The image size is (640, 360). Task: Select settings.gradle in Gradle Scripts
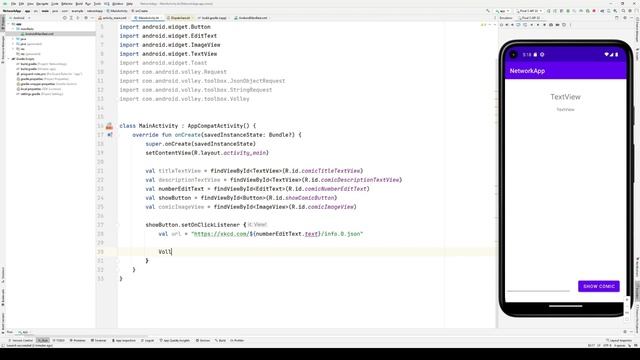[40, 94]
